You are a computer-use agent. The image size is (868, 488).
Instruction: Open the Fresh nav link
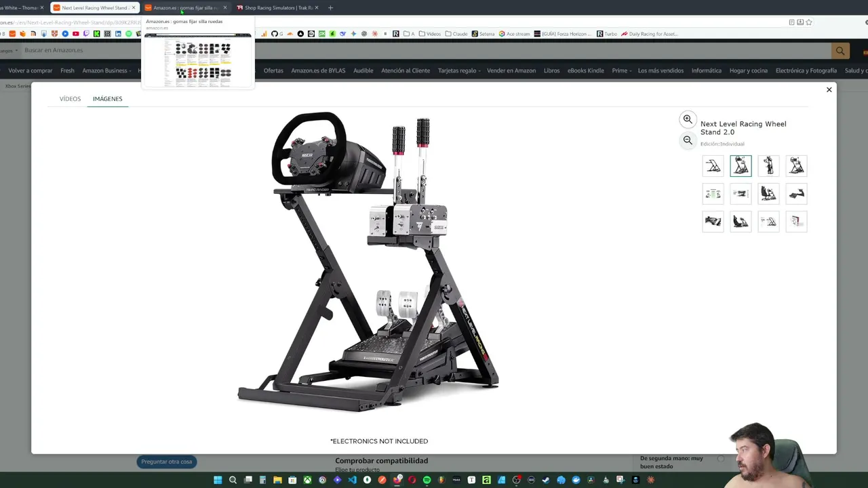pyautogui.click(x=67, y=70)
